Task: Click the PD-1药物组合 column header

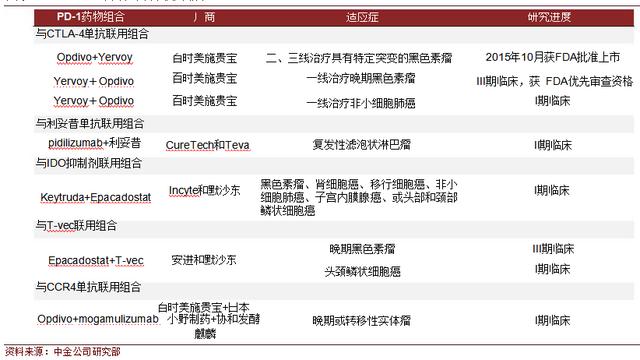Action: coord(91,17)
